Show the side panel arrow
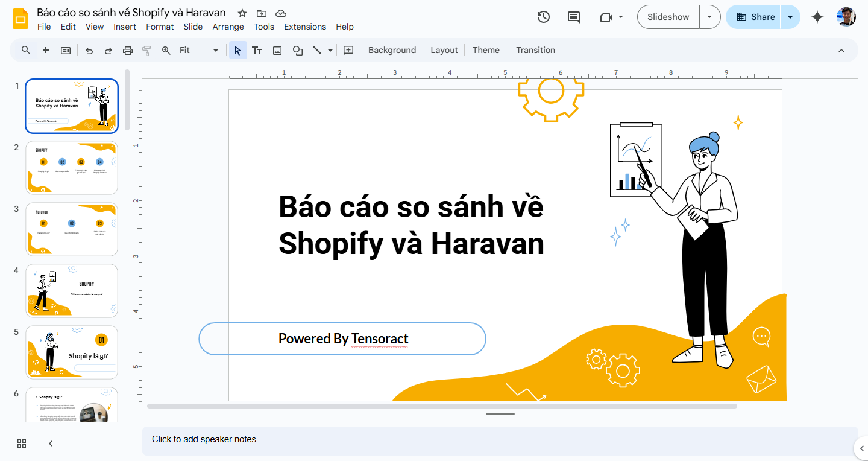Screen dimensions: 868x461 (x=862, y=448)
